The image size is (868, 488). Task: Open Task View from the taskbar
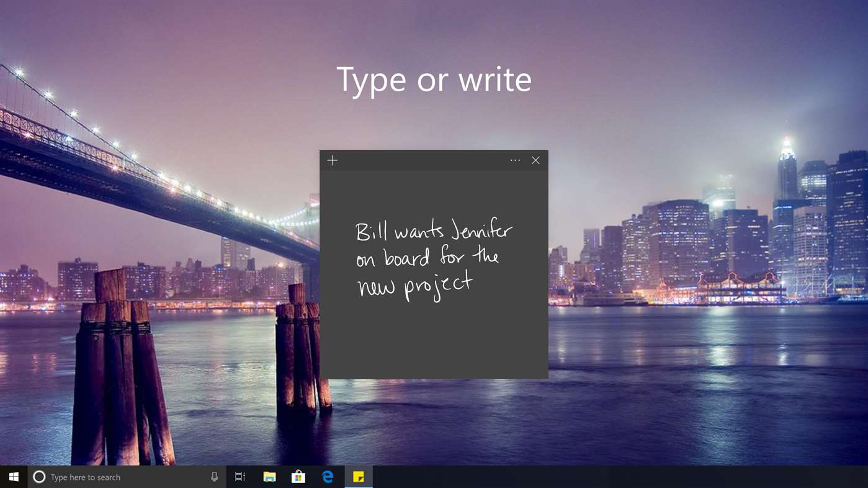tap(240, 477)
